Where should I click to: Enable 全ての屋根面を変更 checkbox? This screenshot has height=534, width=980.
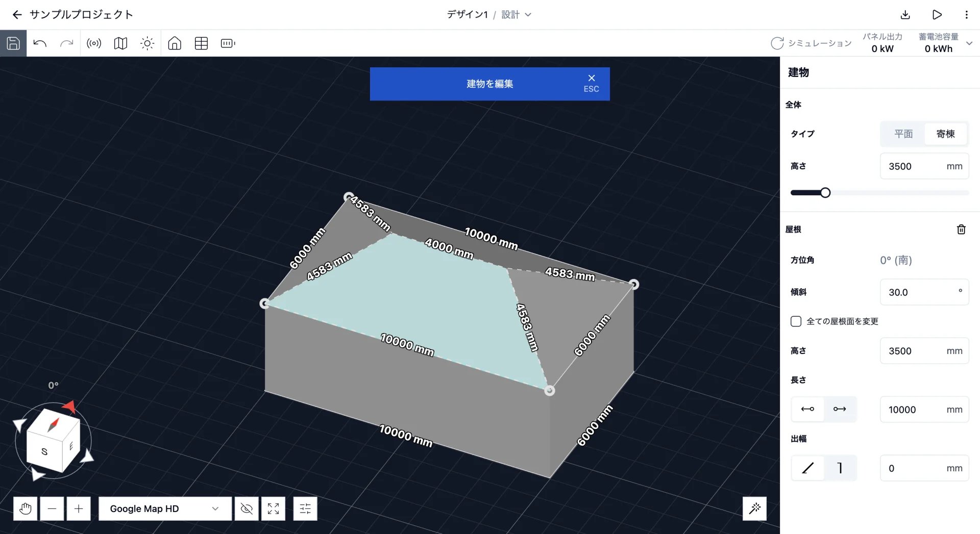point(796,321)
